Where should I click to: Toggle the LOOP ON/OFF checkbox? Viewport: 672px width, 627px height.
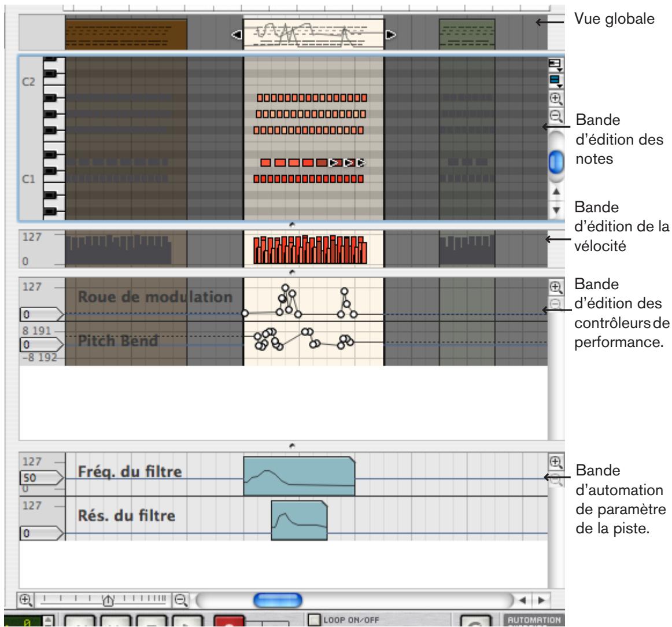point(315,619)
